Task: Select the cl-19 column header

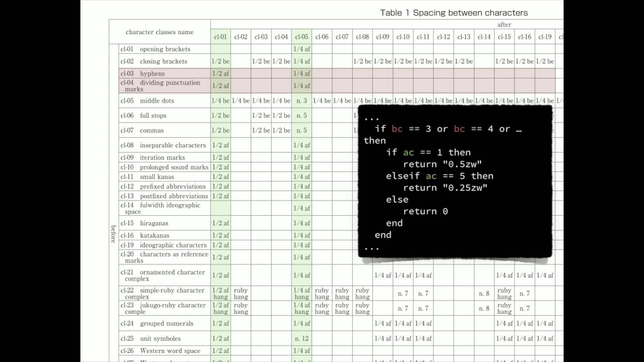Action: pyautogui.click(x=545, y=37)
